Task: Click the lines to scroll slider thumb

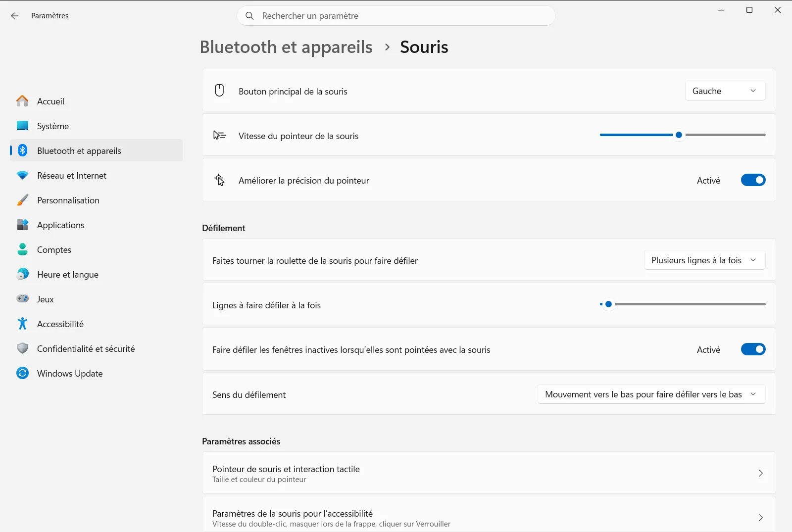Action: (608, 304)
